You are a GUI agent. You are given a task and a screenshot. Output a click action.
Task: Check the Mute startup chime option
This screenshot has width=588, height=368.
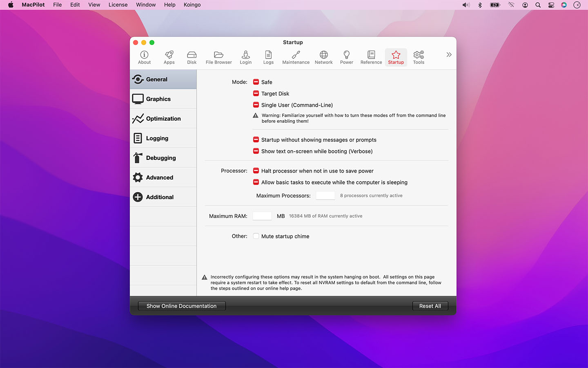click(256, 236)
